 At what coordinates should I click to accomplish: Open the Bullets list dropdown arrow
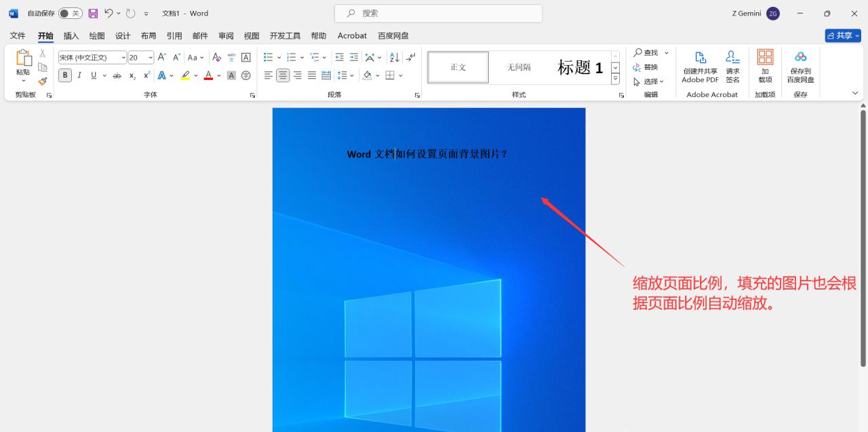coord(279,58)
